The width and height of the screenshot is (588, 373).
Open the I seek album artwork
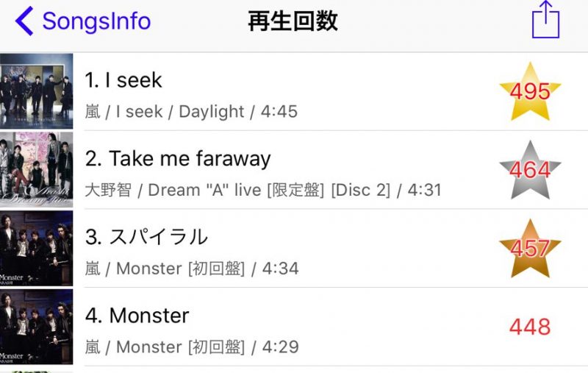36,91
